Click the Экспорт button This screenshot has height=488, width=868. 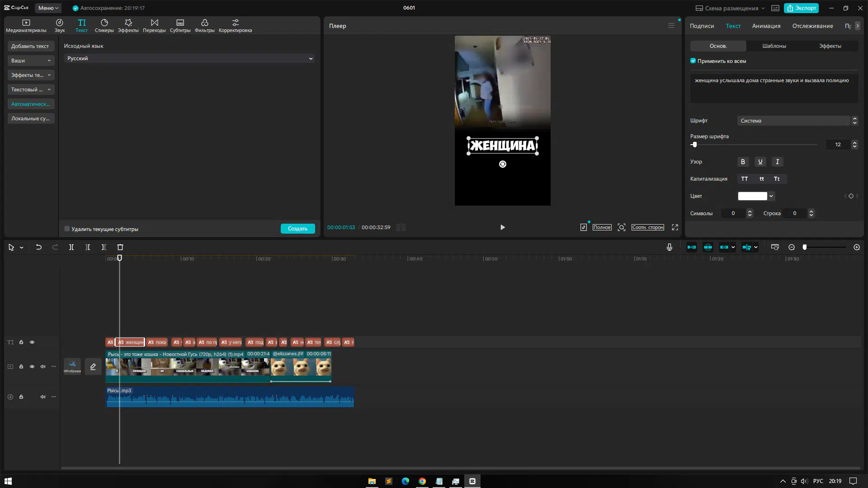pyautogui.click(x=802, y=8)
